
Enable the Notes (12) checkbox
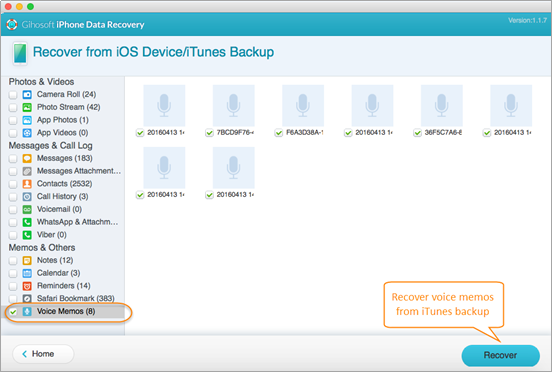(13, 261)
